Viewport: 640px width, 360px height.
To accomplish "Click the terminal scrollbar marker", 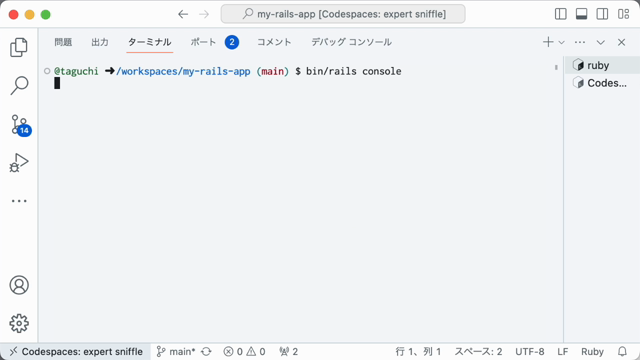I will (556, 67).
